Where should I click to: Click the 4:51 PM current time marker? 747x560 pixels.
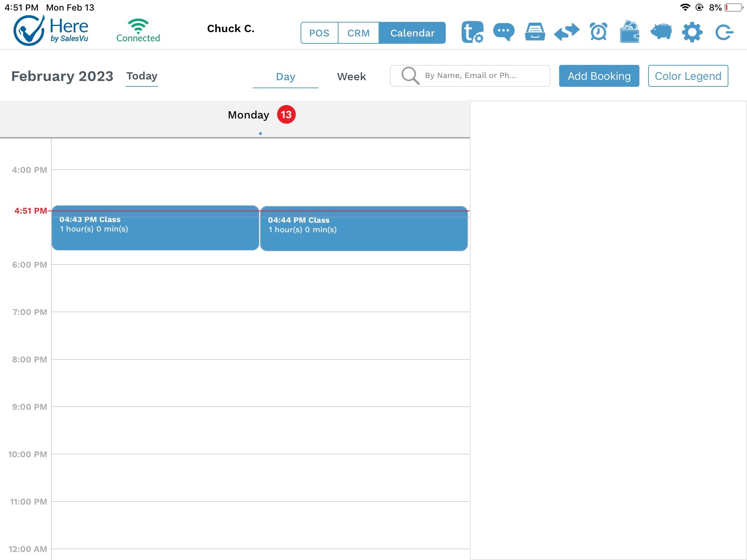tap(31, 211)
